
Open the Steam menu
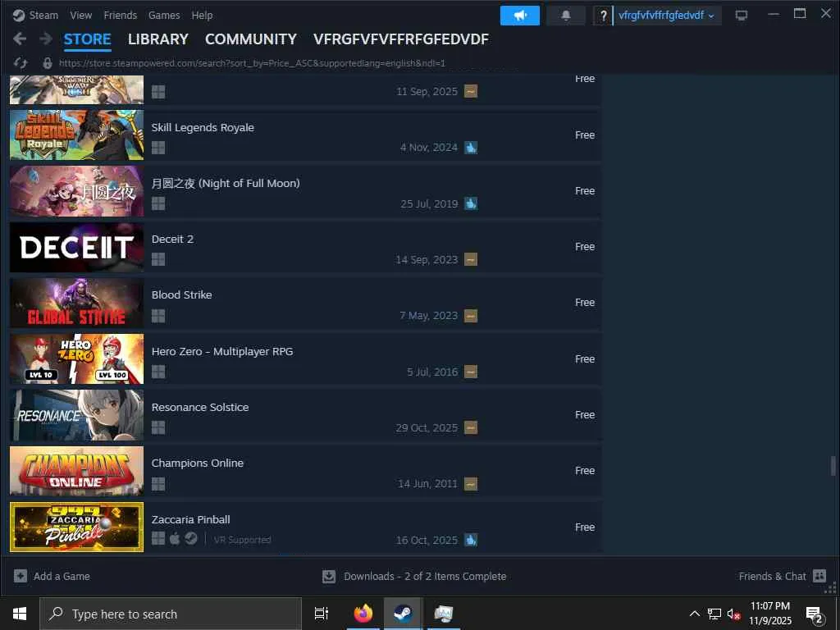click(43, 16)
